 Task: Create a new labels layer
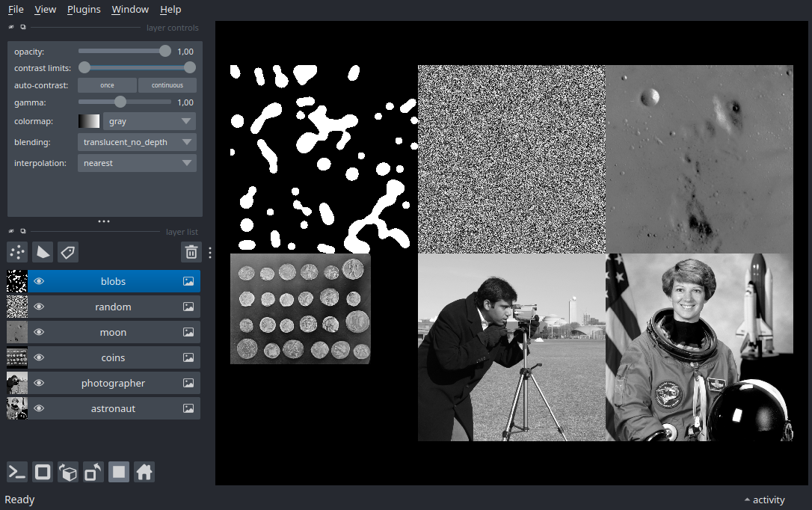(x=68, y=252)
